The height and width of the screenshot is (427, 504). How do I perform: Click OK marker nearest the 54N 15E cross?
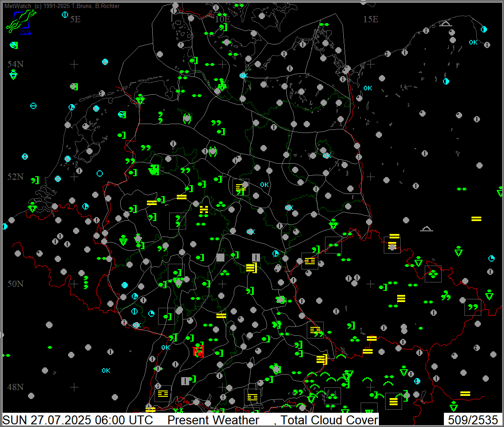coord(368,88)
